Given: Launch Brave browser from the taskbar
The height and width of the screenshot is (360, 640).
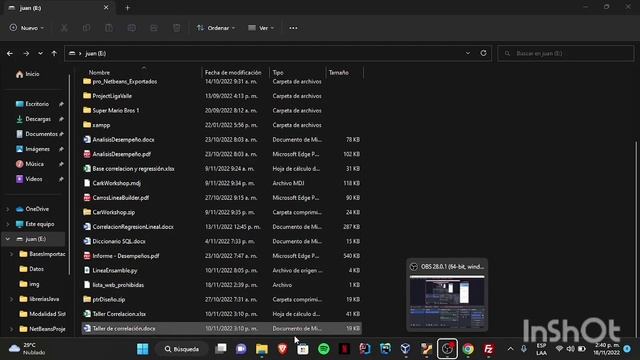Looking at the screenshot, I should point(282,349).
